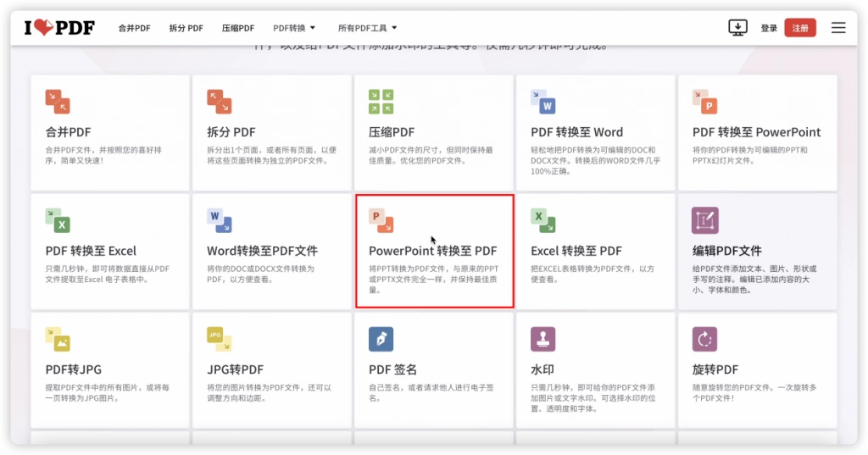This screenshot has height=455, width=868.
Task: Open the Excel 转换至 PDF title
Action: pos(576,251)
